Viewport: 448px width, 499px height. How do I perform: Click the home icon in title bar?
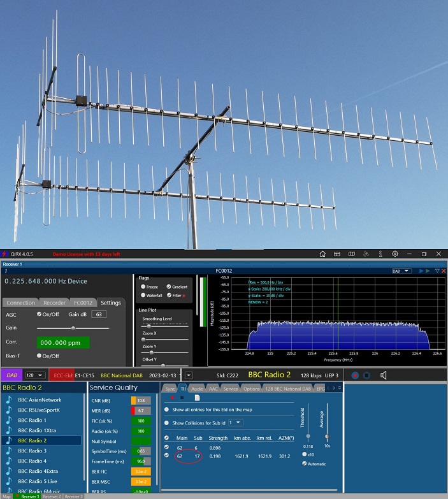(323, 254)
